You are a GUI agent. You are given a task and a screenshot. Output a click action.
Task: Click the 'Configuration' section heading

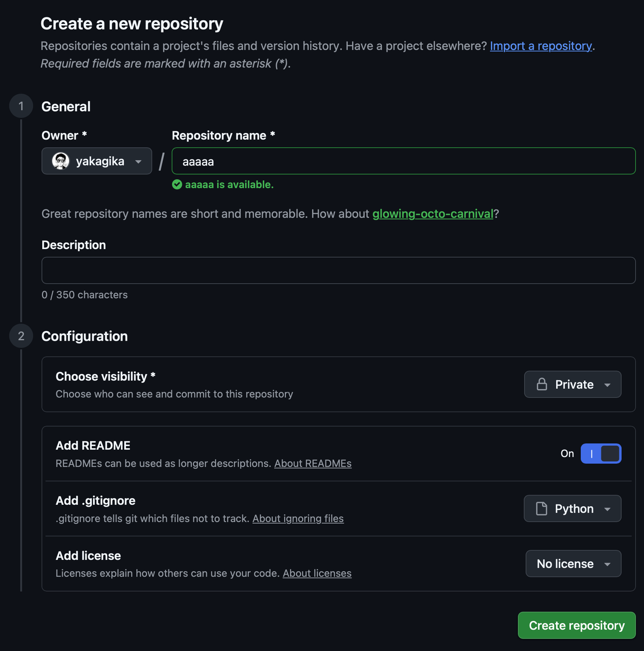tap(85, 336)
